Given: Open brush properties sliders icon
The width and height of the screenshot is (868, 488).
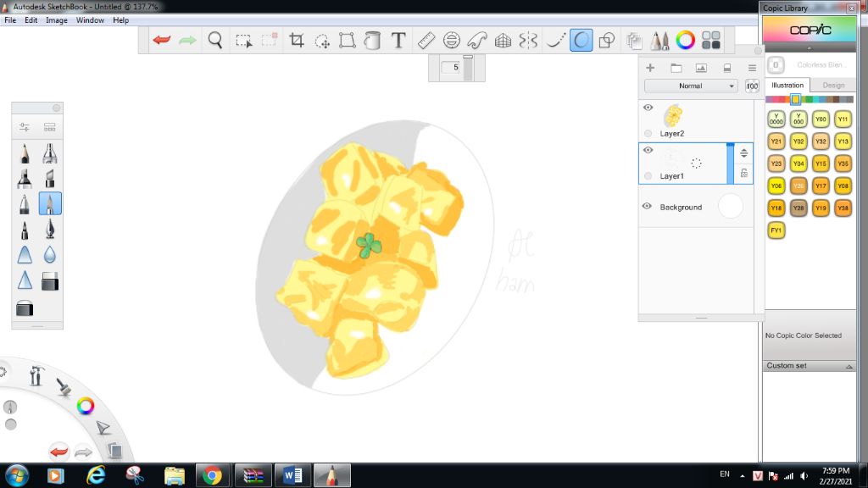Looking at the screenshot, I should point(25,127).
